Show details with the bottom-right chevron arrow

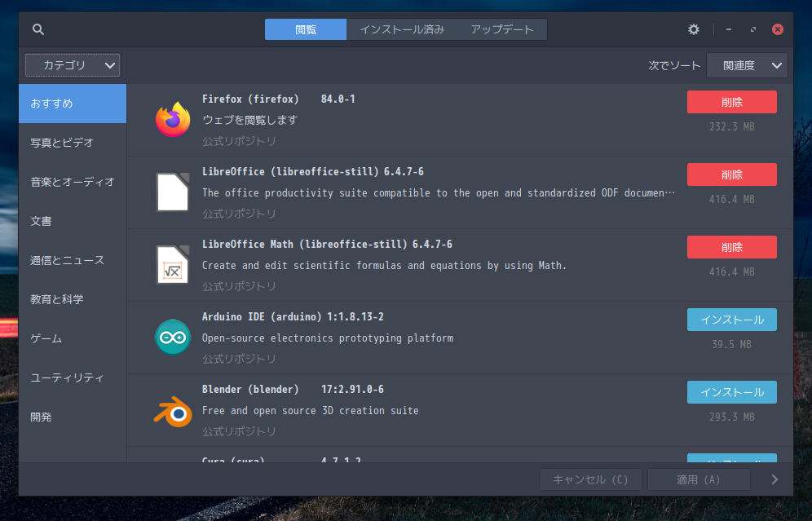774,479
